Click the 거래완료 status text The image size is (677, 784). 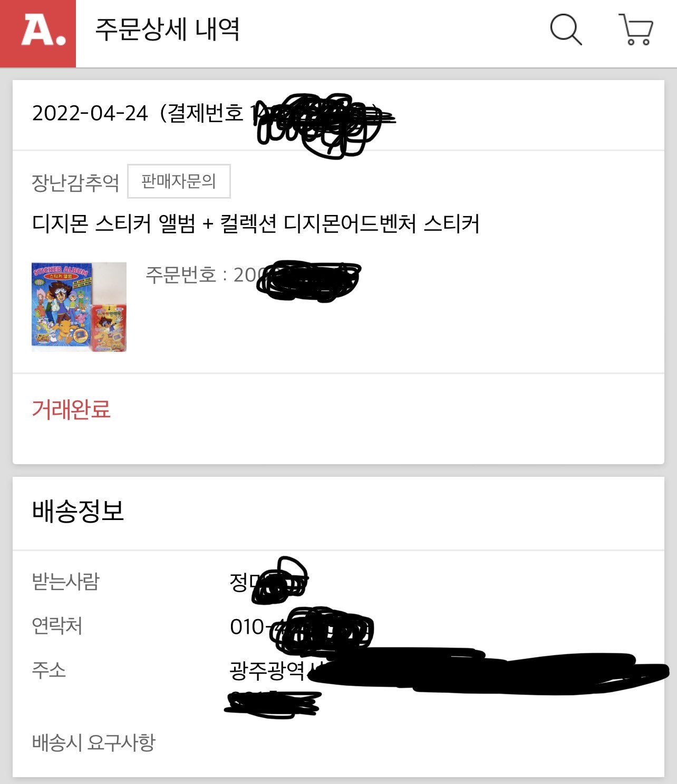point(71,409)
